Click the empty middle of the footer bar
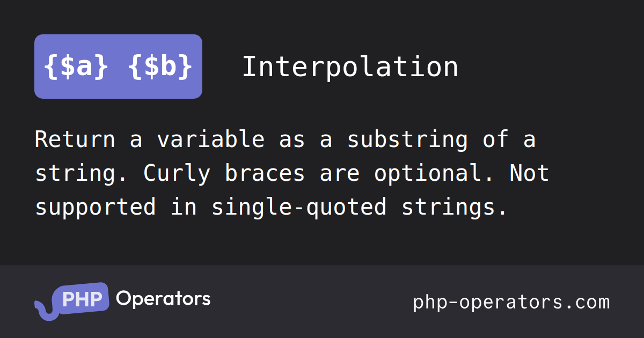The height and width of the screenshot is (338, 644). (311, 302)
